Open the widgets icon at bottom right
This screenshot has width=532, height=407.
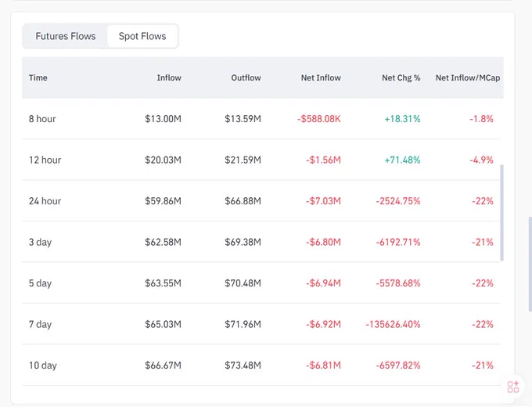pyautogui.click(x=513, y=387)
